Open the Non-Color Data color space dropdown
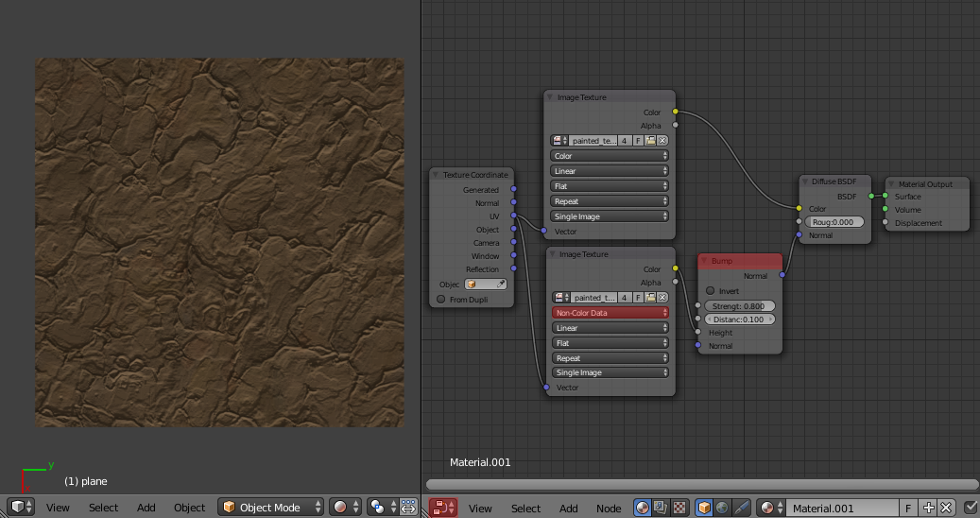This screenshot has width=980, height=518. 610,313
